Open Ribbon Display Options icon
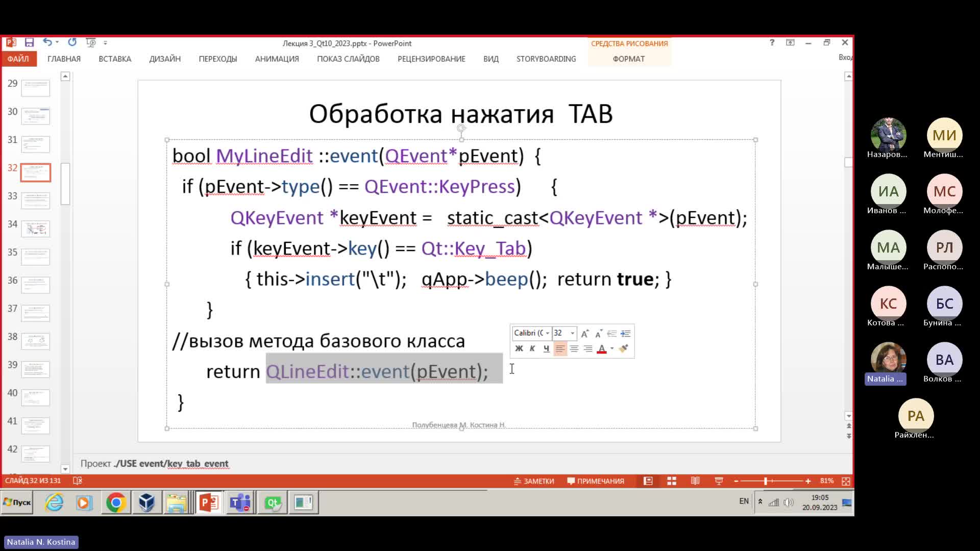The width and height of the screenshot is (980, 551). tap(790, 42)
